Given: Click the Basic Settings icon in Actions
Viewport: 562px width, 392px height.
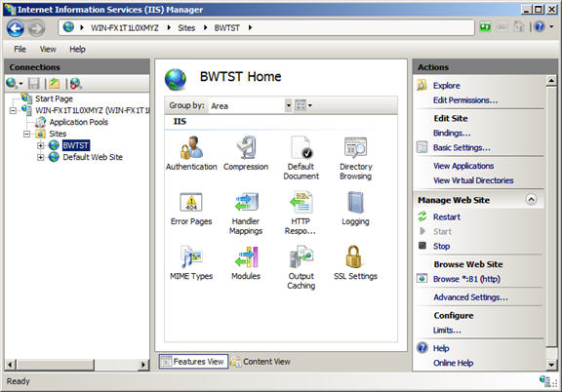Looking at the screenshot, I should pyautogui.click(x=421, y=147).
